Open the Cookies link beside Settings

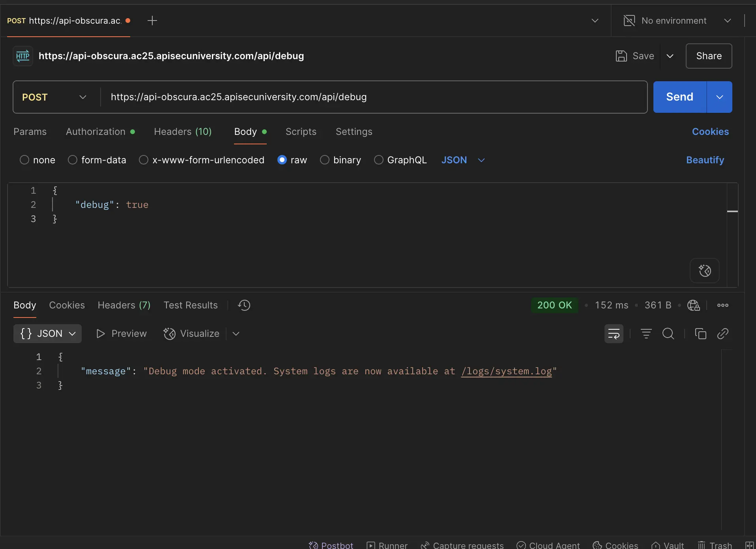coord(710,132)
